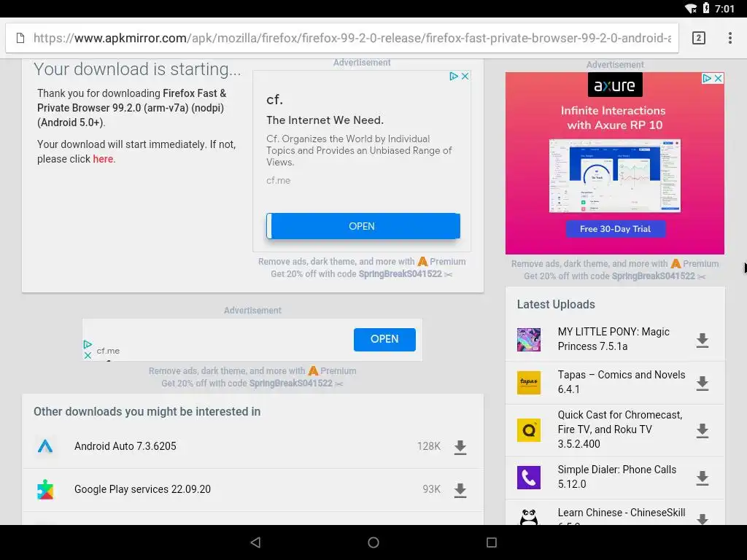The image size is (747, 560).
Task: Open Google Play services 22.09.20 listing
Action: pos(142,489)
